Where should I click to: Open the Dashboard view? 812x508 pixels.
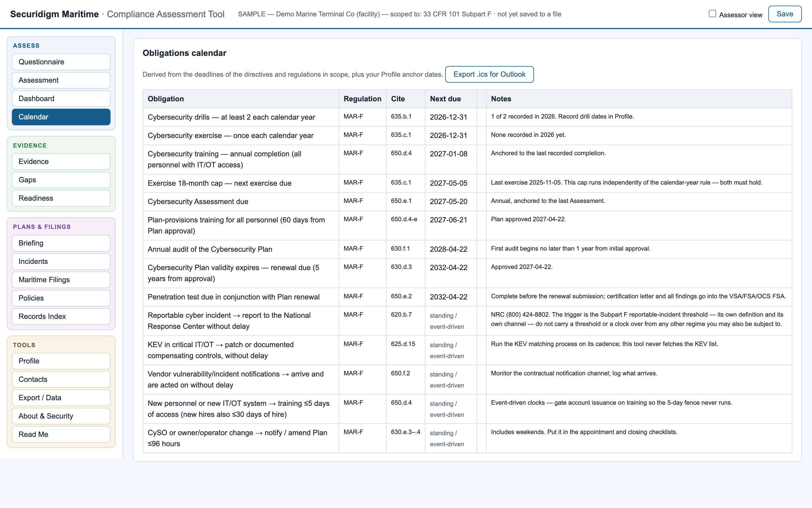(x=61, y=98)
